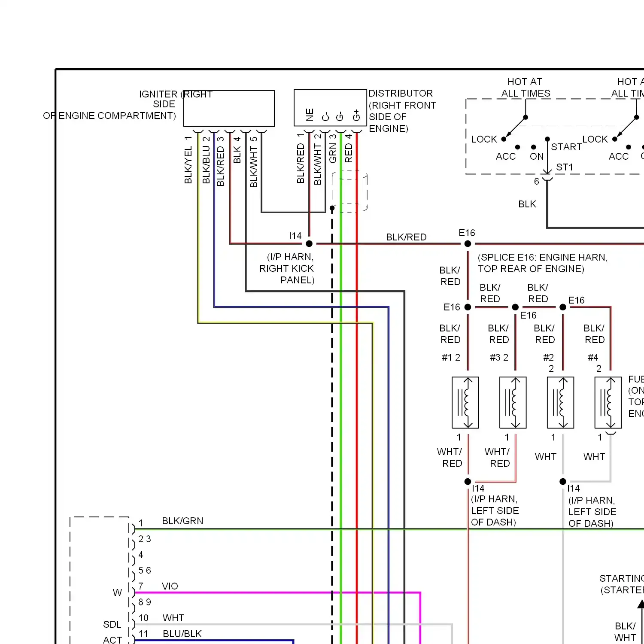Click the 'G-' distributor terminal label
644x644 pixels.
pos(340,117)
